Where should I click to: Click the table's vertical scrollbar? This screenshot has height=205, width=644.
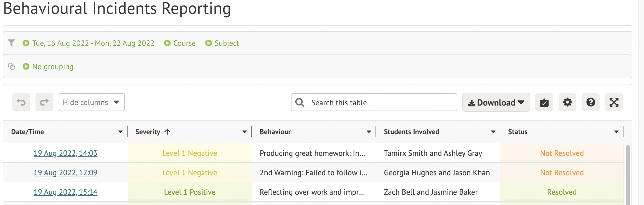coord(628,175)
